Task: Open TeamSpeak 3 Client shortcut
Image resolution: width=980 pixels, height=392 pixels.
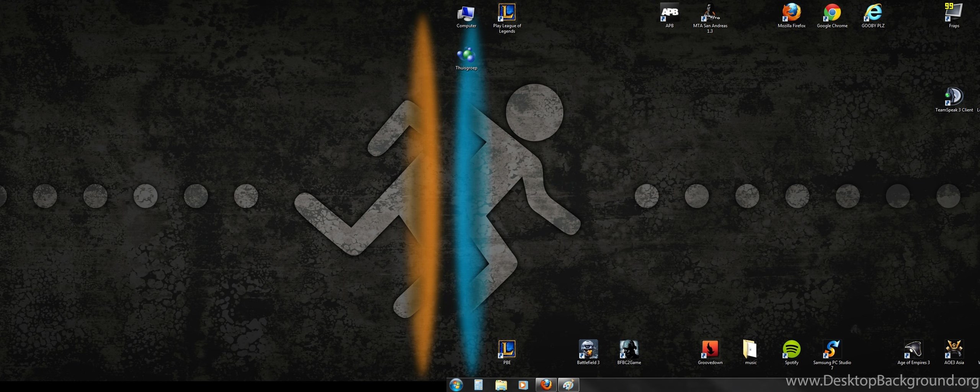Action: (954, 100)
